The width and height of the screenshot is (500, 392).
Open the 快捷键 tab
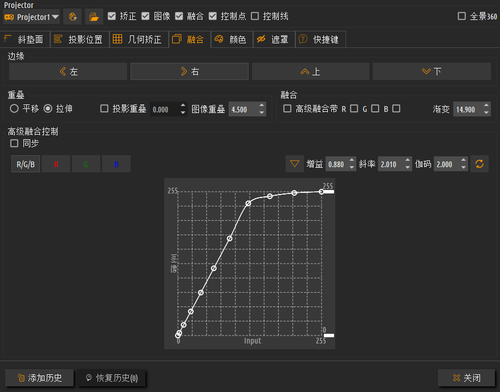pyautogui.click(x=320, y=39)
